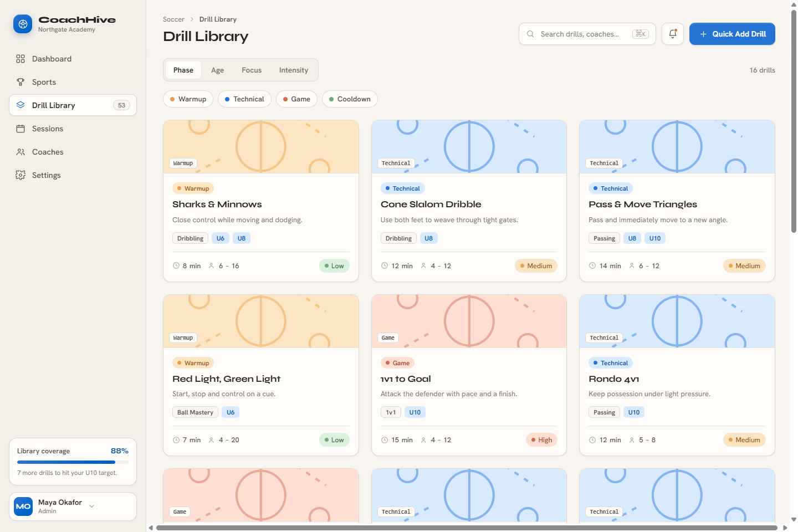Click clock icon on 1v1 to Goal card
Image resolution: width=798 pixels, height=532 pixels.
385,440
